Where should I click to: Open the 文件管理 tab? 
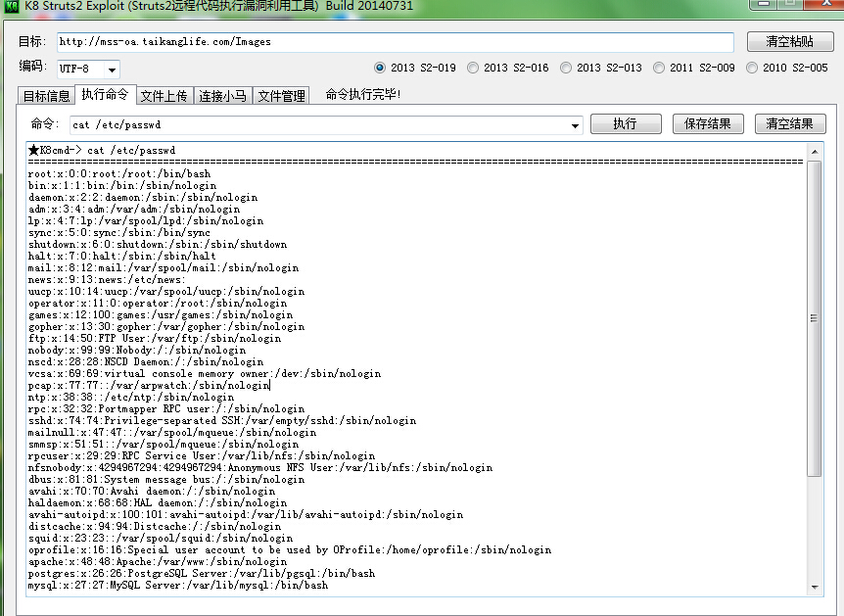281,96
